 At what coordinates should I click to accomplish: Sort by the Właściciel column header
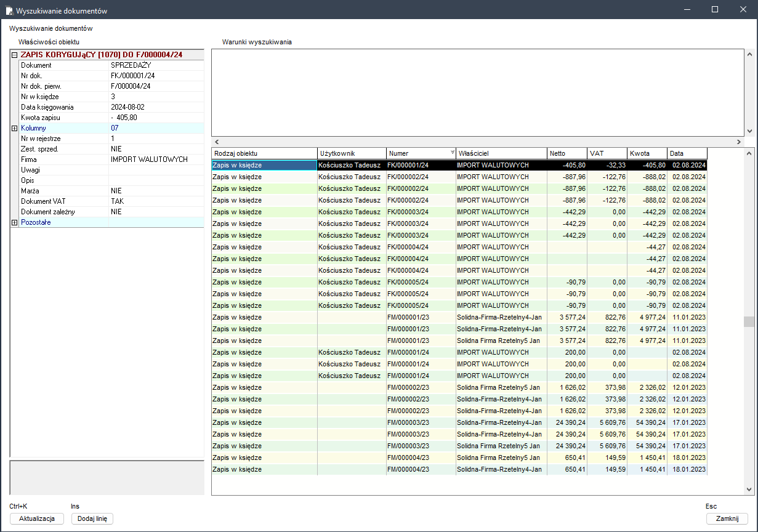click(x=501, y=153)
